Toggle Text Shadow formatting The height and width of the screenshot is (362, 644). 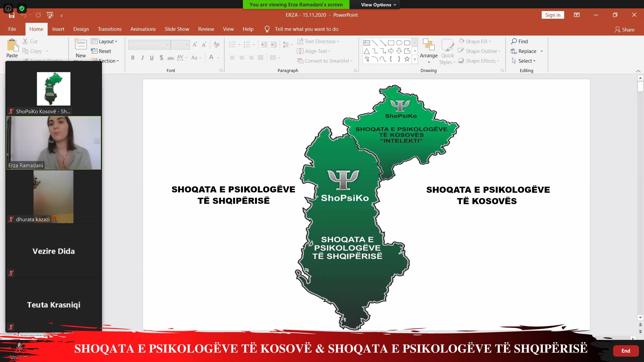point(161,58)
